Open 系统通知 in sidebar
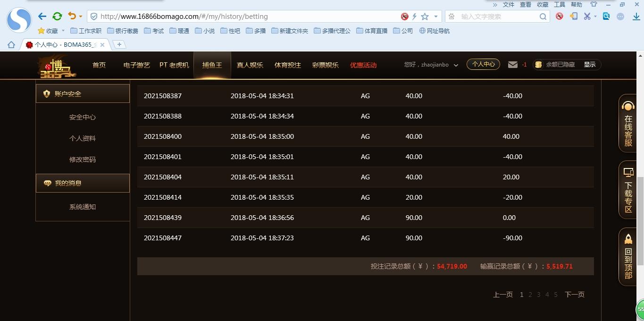644x321 pixels. coord(83,207)
